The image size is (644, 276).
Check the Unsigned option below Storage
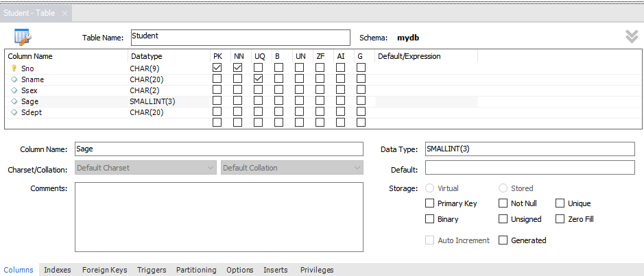pos(504,219)
